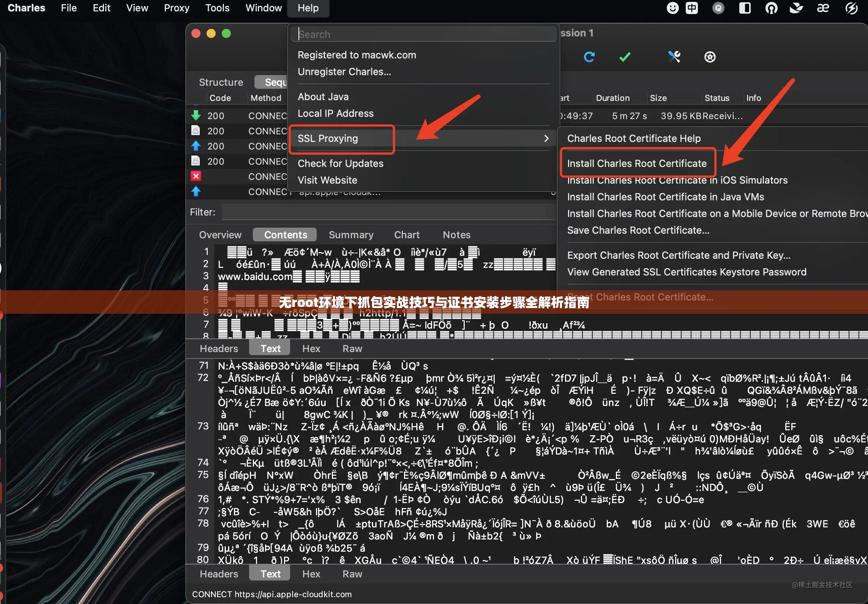Viewport: 868px width, 604px height.
Task: Open the Proxy menu
Action: [176, 8]
